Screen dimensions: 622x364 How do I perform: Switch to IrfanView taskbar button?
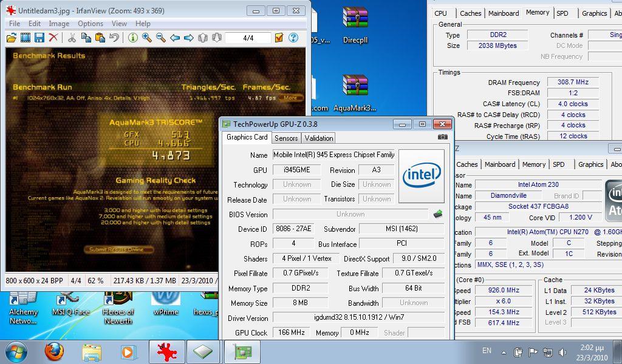point(166,352)
